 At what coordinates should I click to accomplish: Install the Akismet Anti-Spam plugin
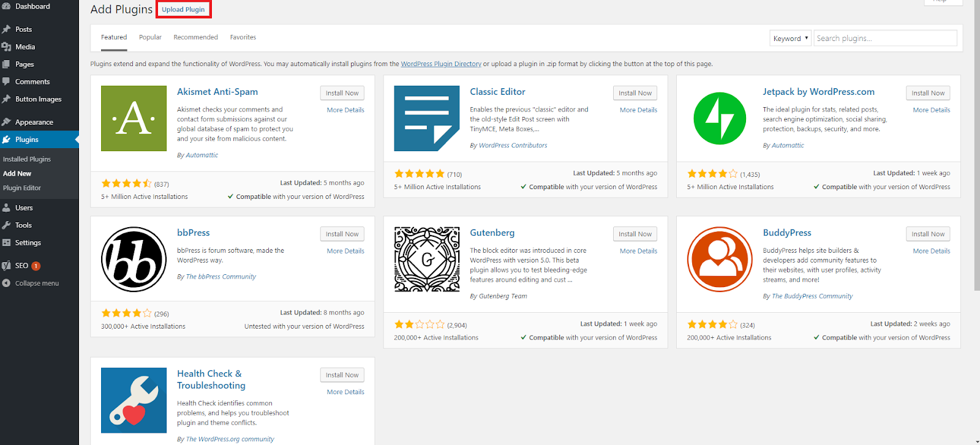coord(342,93)
